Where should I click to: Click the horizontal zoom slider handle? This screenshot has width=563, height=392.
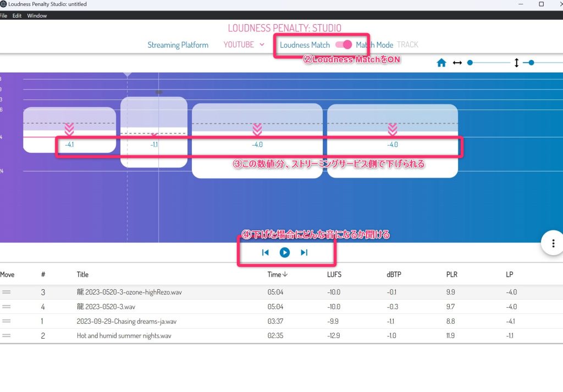(x=470, y=63)
